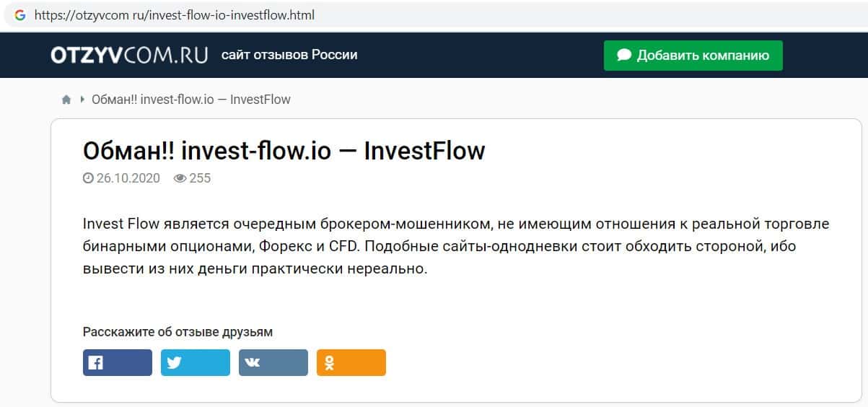Click the review heading Обман!! invest-flow.io — InvestFlow

coord(284,152)
